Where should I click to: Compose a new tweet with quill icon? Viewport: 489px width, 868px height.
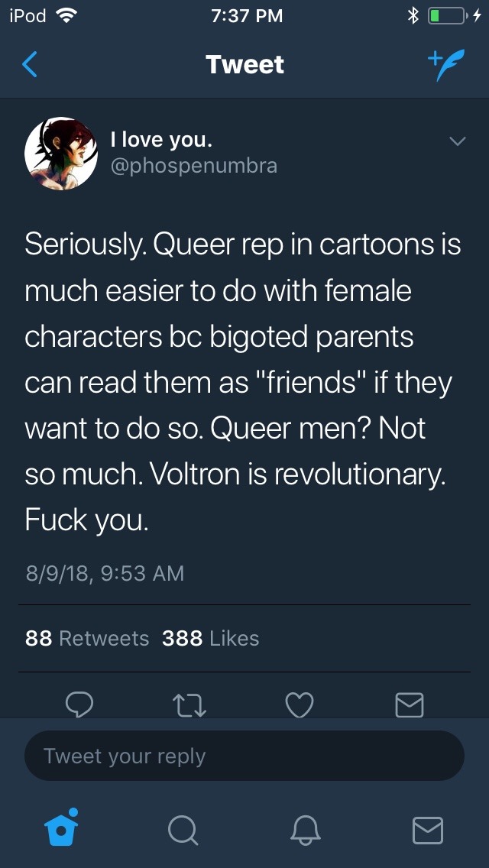pyautogui.click(x=444, y=65)
